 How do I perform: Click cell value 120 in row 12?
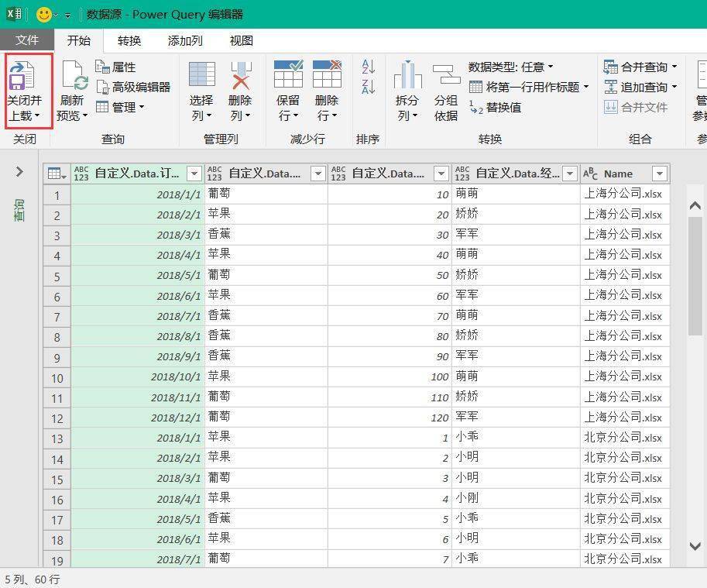[390, 418]
